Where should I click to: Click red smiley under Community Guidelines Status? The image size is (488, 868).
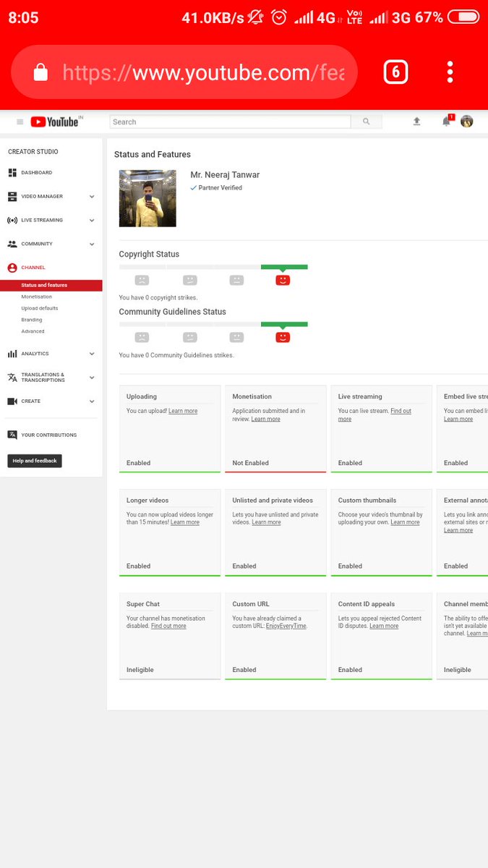283,336
